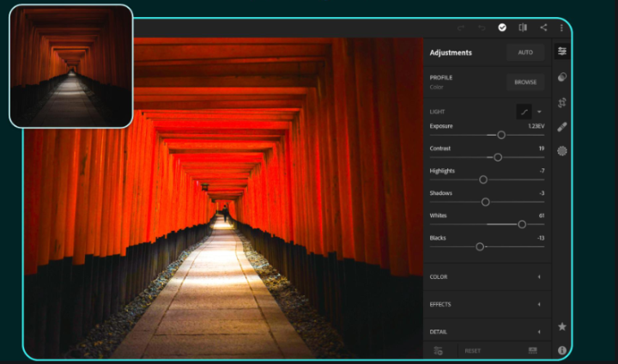Click the LIGHT section label
The image size is (618, 364).
click(437, 112)
